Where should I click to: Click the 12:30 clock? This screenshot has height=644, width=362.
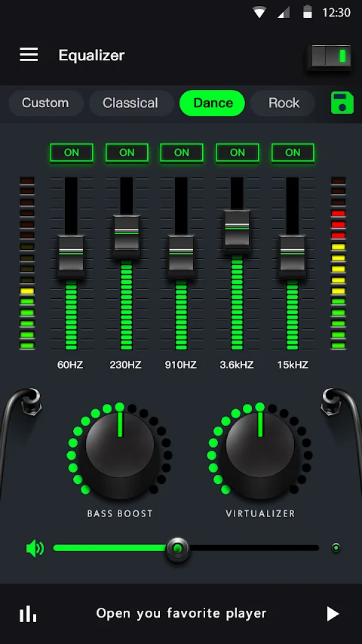click(x=336, y=13)
